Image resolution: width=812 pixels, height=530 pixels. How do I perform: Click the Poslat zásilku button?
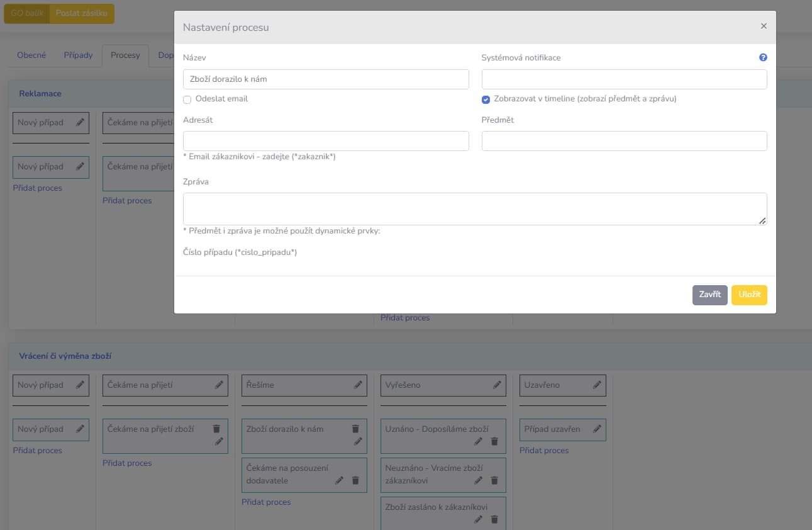82,13
